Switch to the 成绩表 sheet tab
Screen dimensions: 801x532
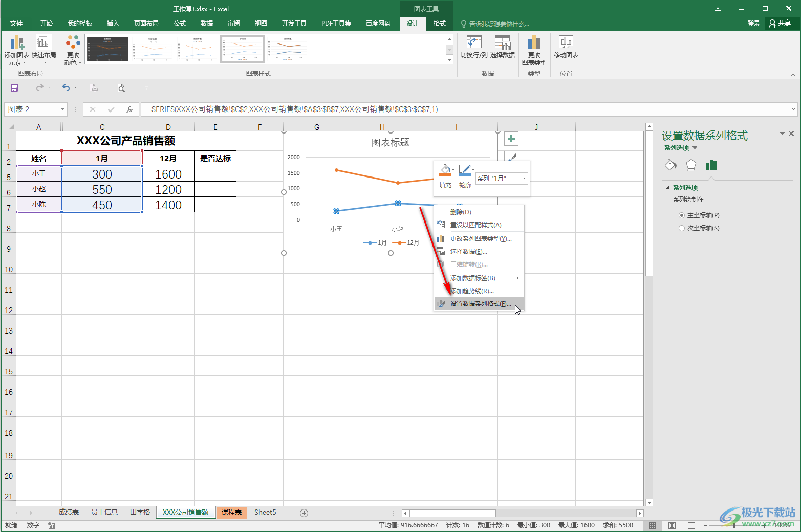coord(69,513)
